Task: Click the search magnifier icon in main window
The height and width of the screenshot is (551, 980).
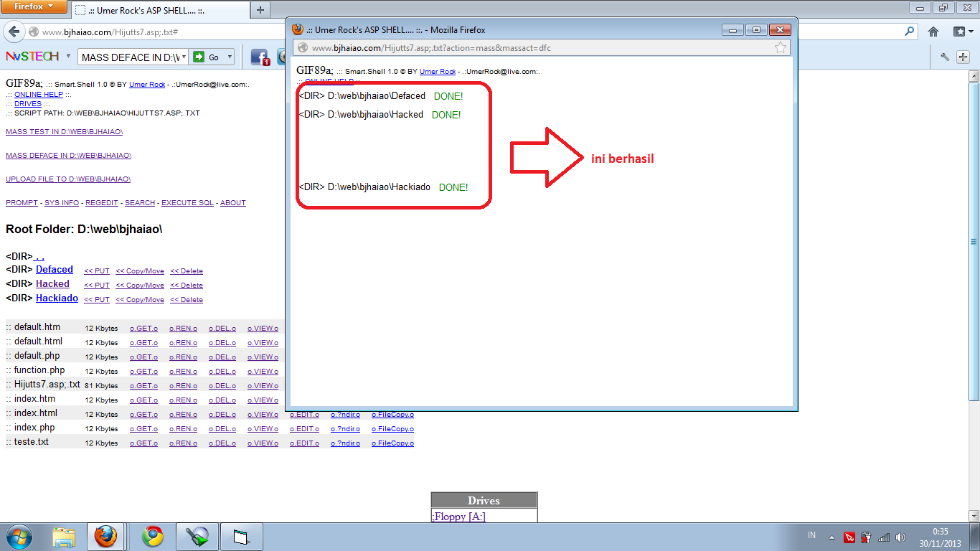Action: click(910, 32)
